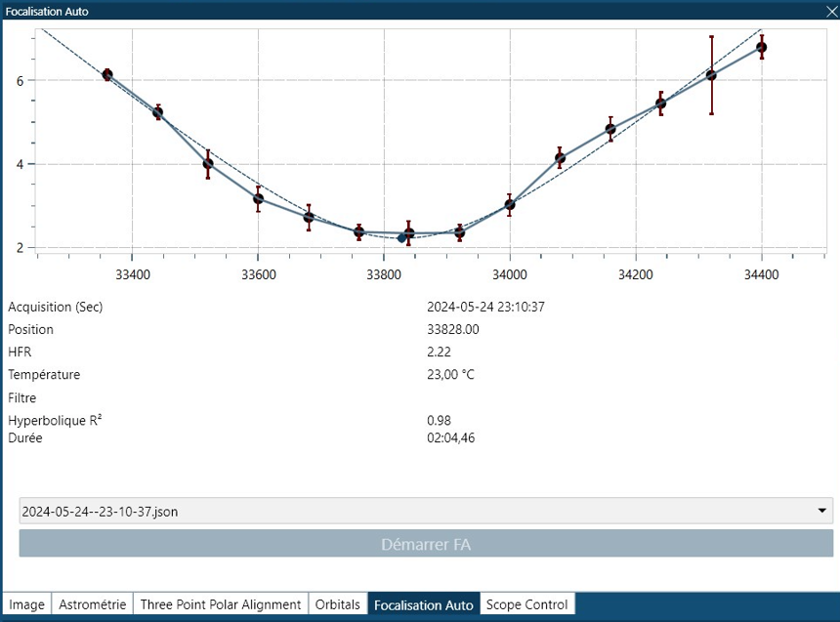This screenshot has width=840, height=622.
Task: Go to the Orbitals tab
Action: click(338, 604)
